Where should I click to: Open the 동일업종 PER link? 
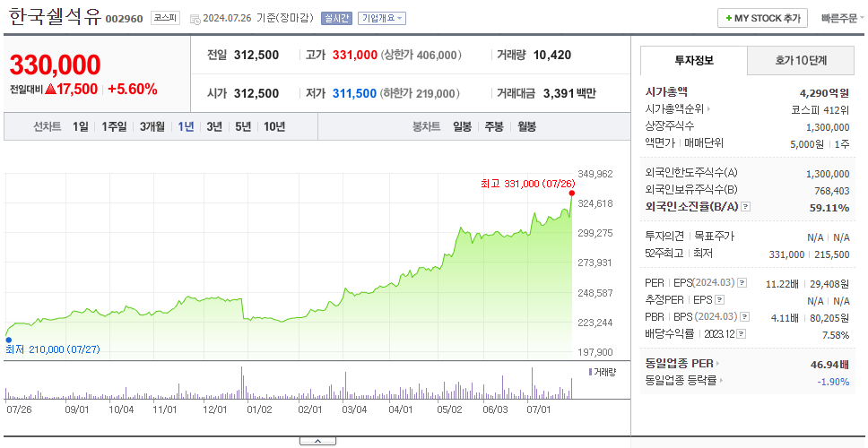pos(682,364)
